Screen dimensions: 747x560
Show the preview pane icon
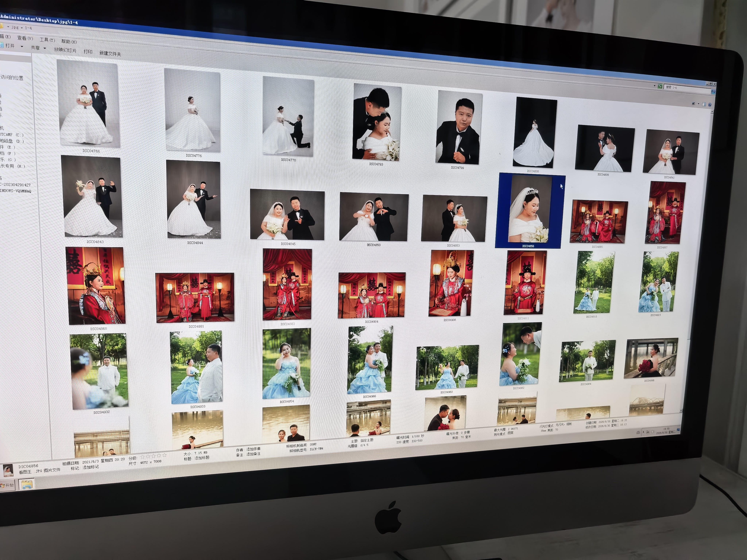pyautogui.click(x=704, y=104)
